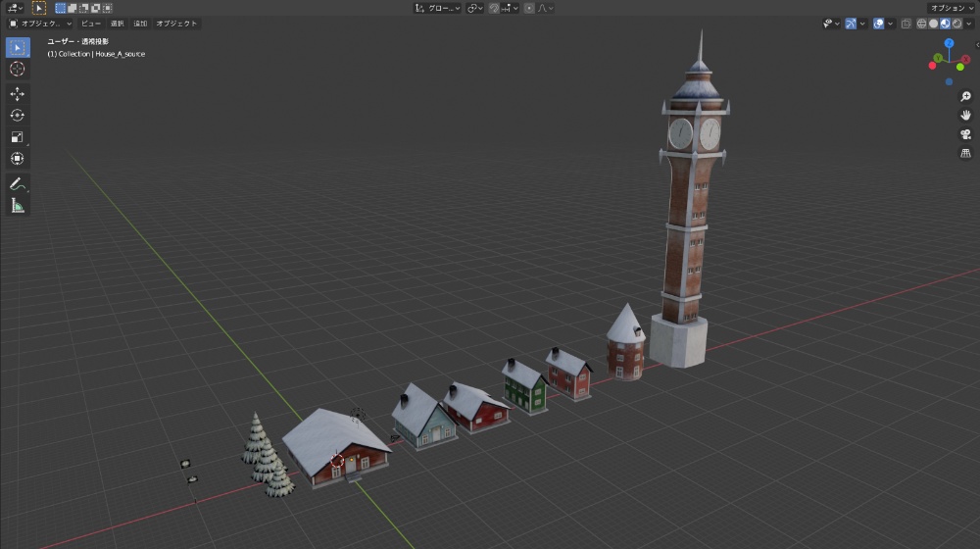Image resolution: width=980 pixels, height=549 pixels.
Task: Select the 3D Cursor tool
Action: tap(18, 70)
